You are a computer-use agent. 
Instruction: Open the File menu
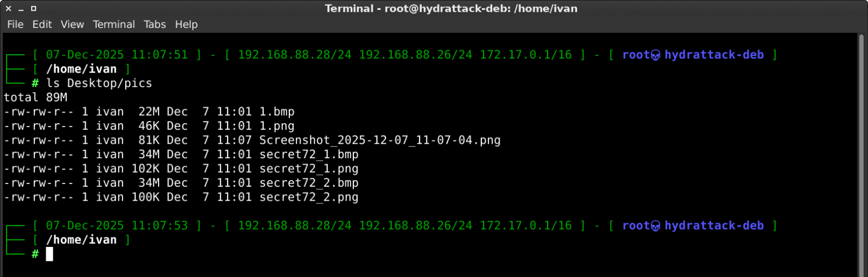pyautogui.click(x=15, y=25)
